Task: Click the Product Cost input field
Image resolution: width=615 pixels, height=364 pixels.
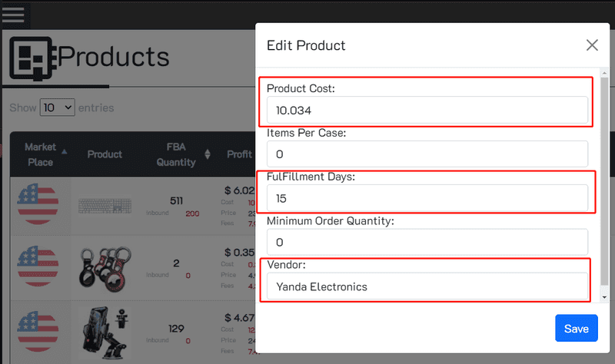Action: point(427,111)
